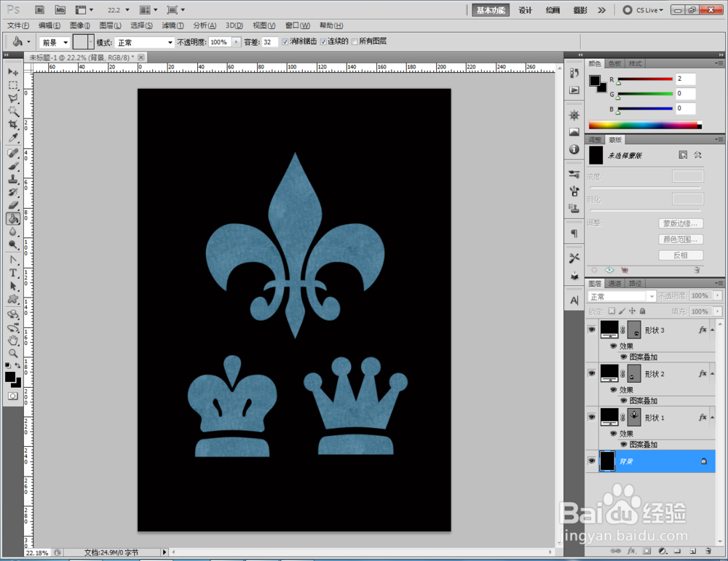
Task: Select the Path Selection tool
Action: [13, 286]
